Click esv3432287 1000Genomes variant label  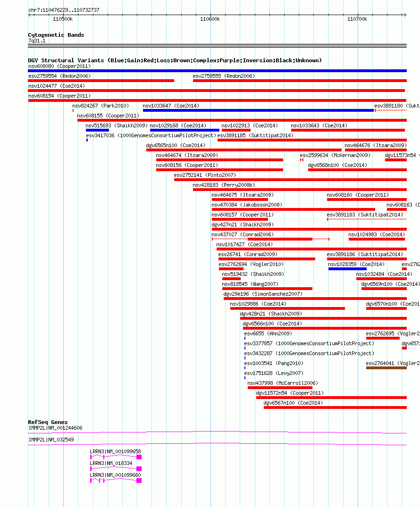click(x=310, y=354)
